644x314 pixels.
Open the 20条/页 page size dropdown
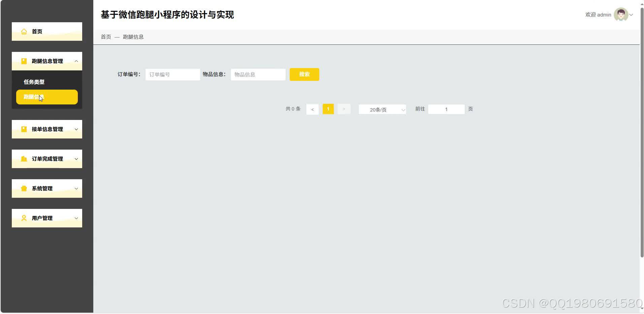tap(382, 109)
